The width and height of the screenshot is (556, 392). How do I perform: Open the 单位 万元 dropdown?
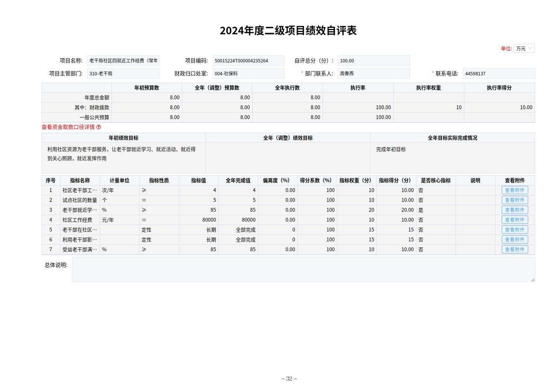(523, 48)
